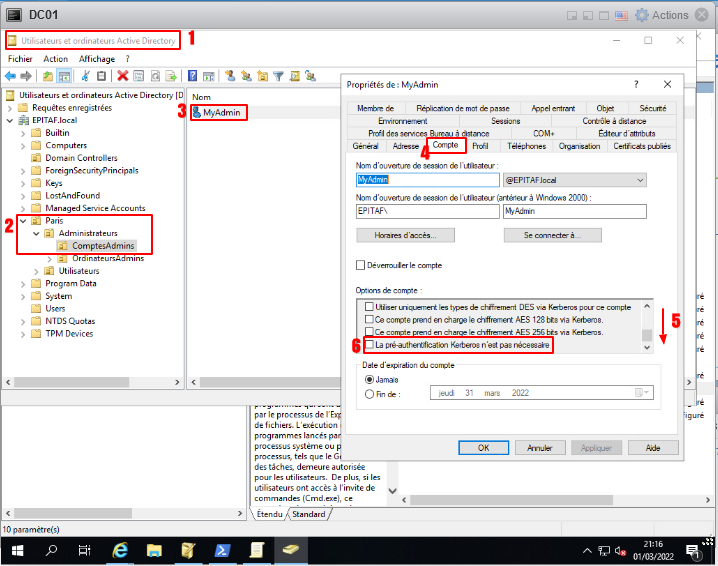Click OK in the MyAdmin properties dialog

482,447
